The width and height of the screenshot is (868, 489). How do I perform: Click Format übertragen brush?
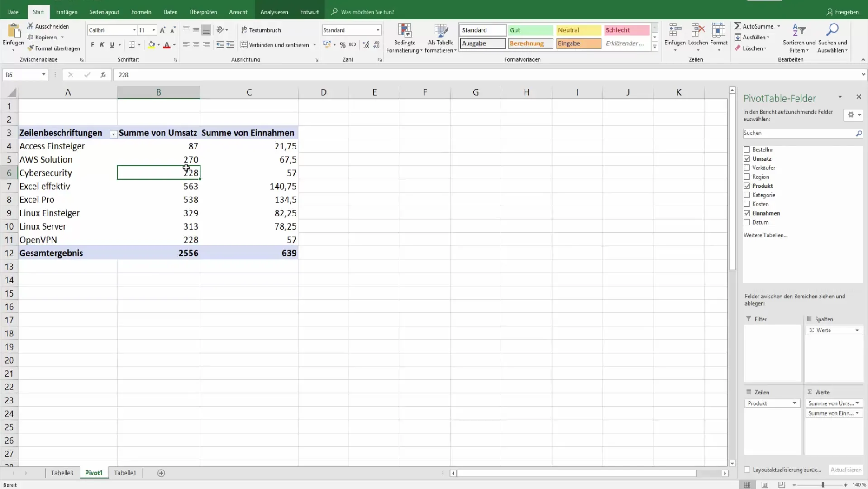(30, 48)
